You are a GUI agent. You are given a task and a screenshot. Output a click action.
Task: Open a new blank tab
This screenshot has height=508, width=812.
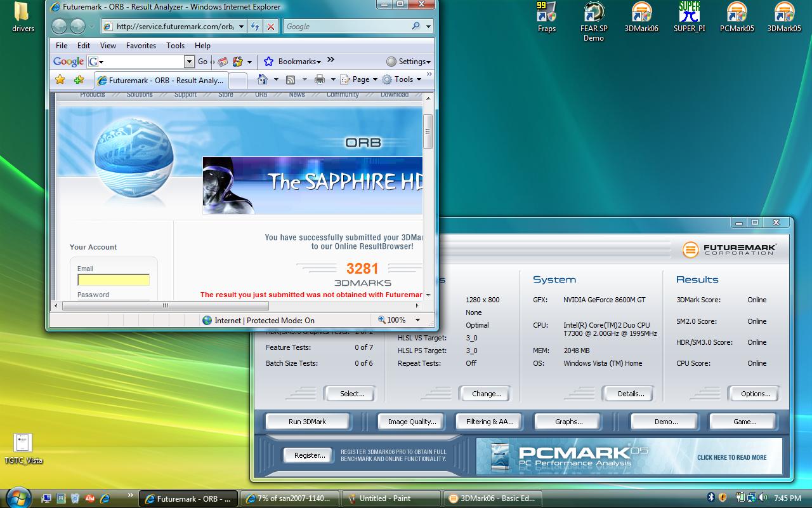237,81
